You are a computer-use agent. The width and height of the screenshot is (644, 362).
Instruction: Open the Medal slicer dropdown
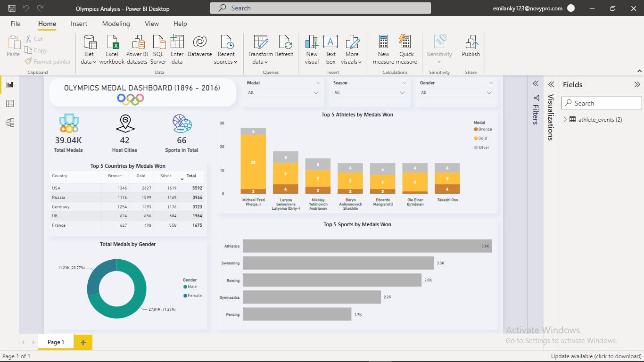tap(315, 92)
